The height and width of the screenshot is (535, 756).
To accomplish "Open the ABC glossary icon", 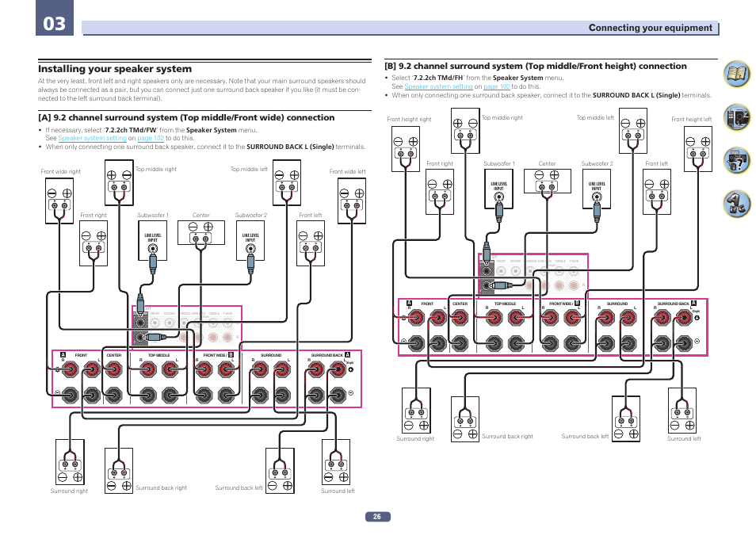I will (x=737, y=204).
